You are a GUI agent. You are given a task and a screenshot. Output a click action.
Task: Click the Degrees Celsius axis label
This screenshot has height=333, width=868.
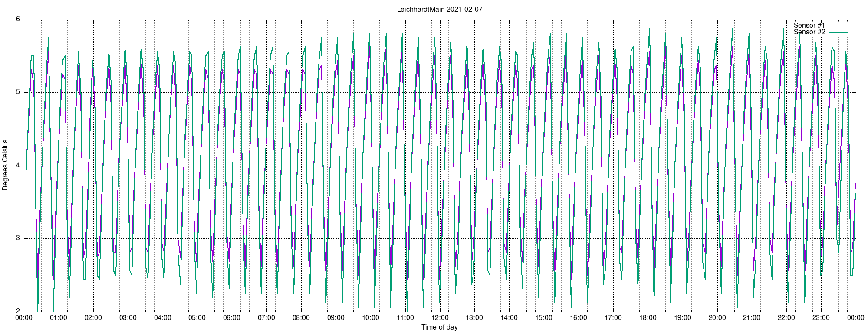point(5,165)
